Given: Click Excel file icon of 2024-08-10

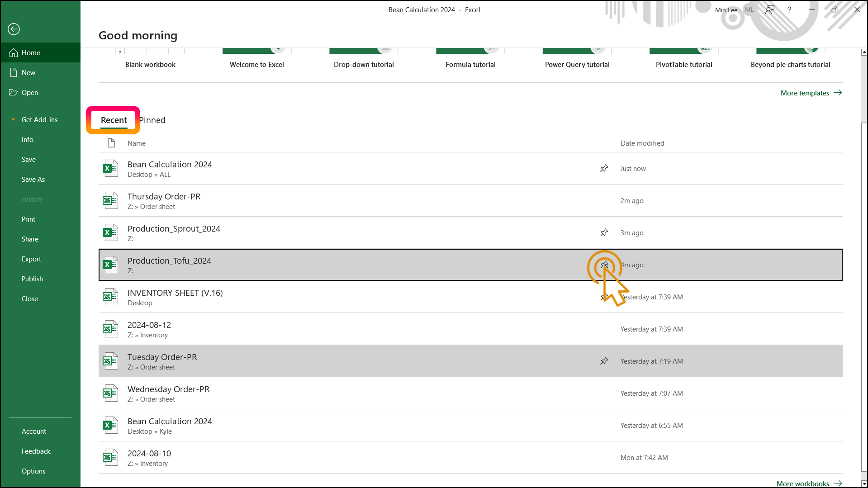Looking at the screenshot, I should (x=110, y=457).
